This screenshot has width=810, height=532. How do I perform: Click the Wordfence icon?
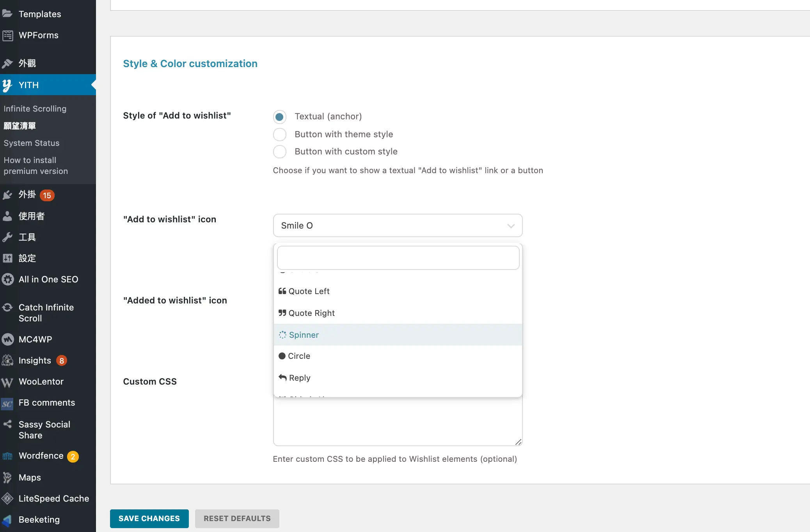[x=7, y=456]
